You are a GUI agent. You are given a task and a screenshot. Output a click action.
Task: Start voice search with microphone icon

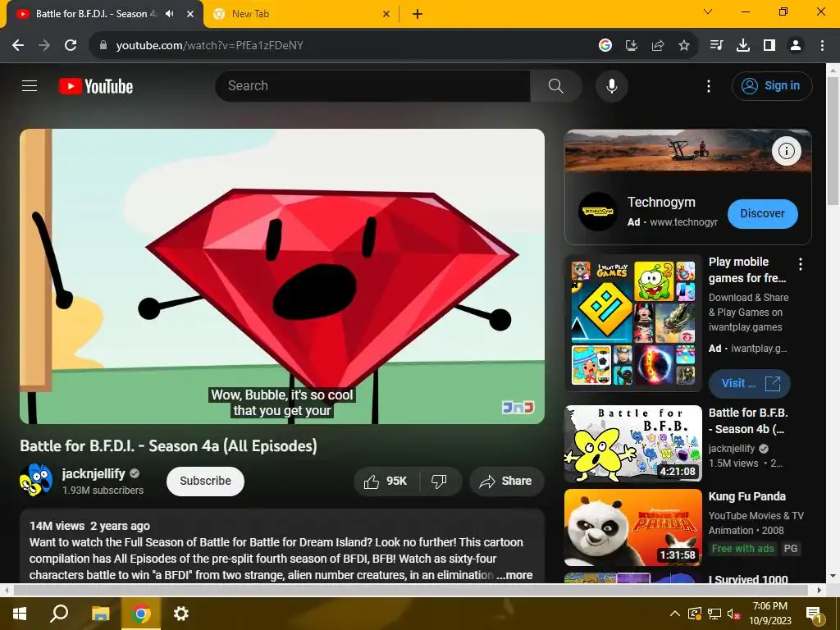611,85
